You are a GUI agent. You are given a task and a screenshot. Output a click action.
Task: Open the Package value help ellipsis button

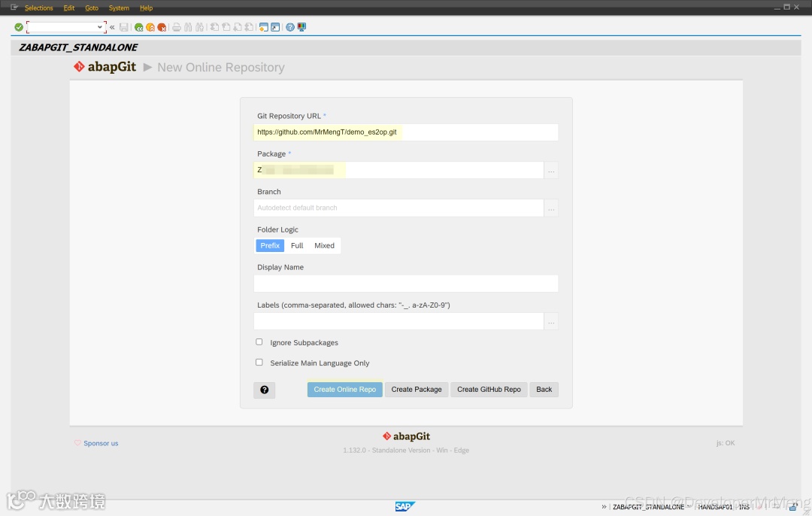click(x=551, y=170)
